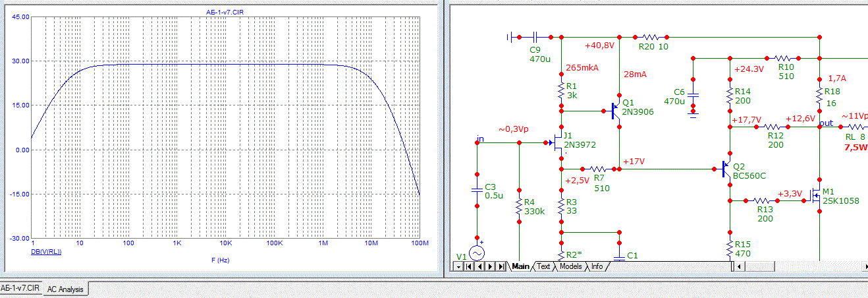Go to the previous schematic page
Screen dimensions: 868x298
pyautogui.click(x=479, y=266)
